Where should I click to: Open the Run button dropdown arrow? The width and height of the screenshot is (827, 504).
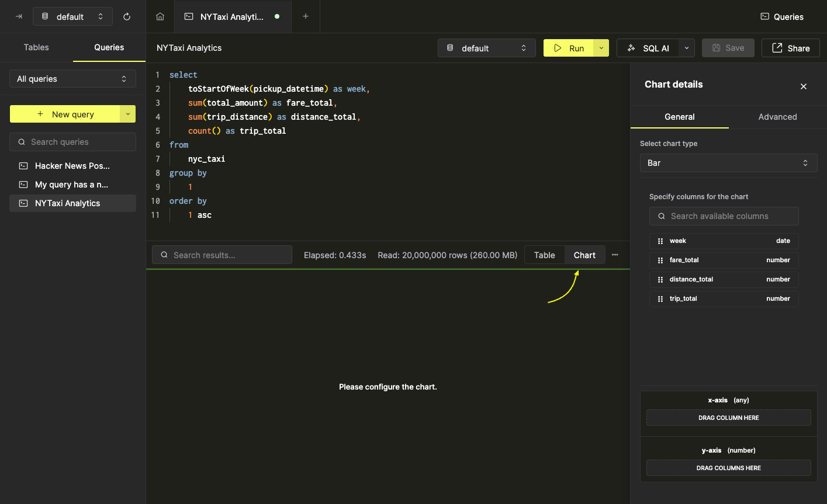(x=601, y=48)
